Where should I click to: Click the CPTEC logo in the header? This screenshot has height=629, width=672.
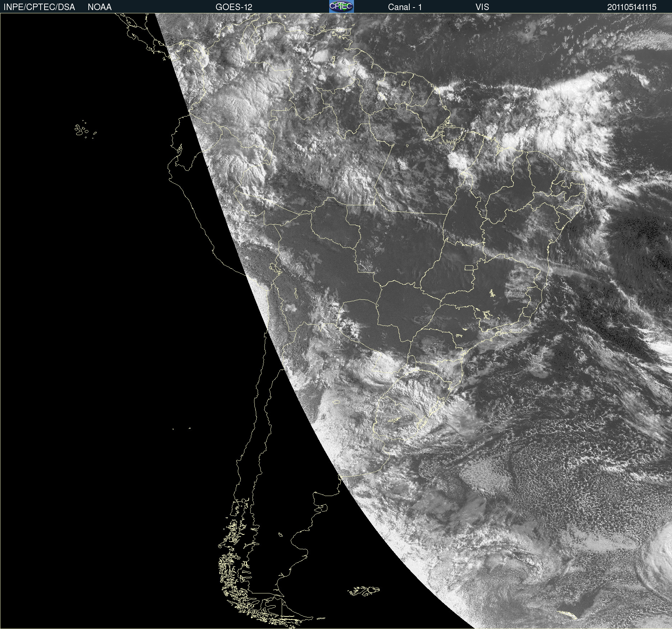pos(341,6)
